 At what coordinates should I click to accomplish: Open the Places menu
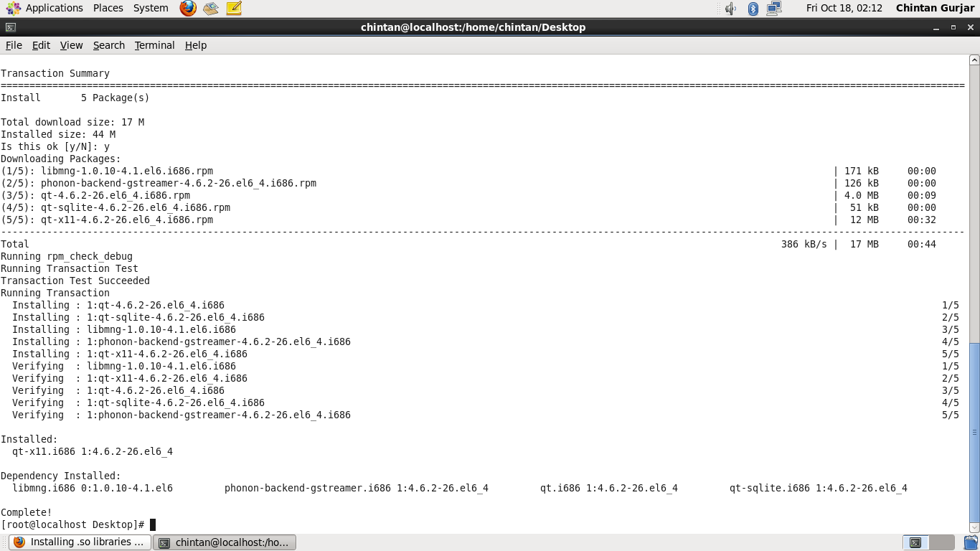pos(108,8)
